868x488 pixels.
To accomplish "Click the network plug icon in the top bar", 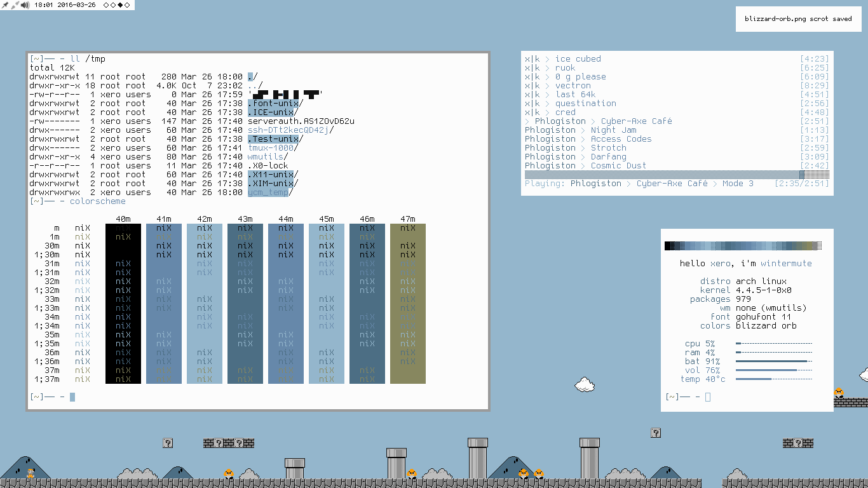I will (x=15, y=5).
